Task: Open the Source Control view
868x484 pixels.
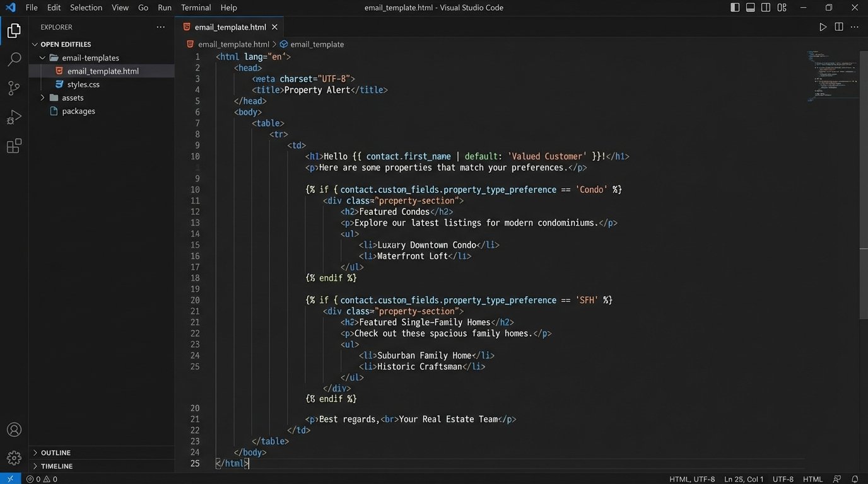Action: pyautogui.click(x=14, y=88)
